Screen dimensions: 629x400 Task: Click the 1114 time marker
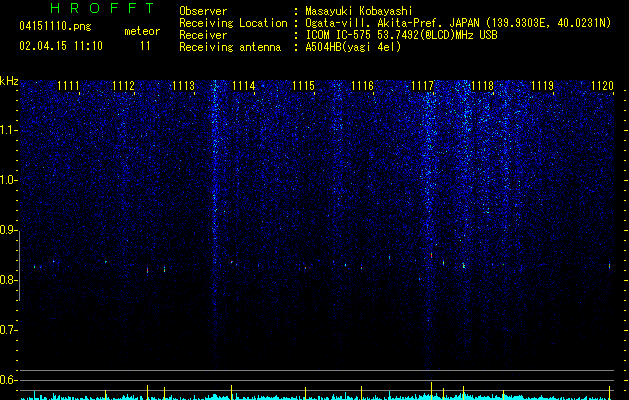(x=243, y=86)
